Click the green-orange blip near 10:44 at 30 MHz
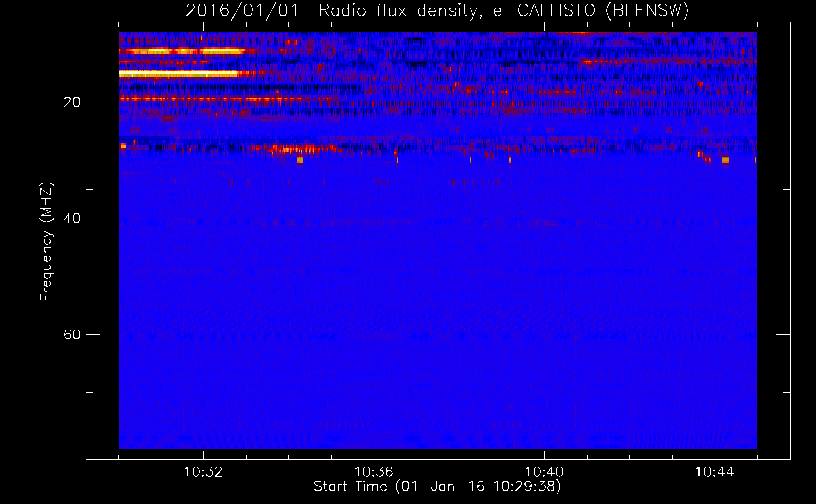816x504 pixels. click(x=725, y=160)
